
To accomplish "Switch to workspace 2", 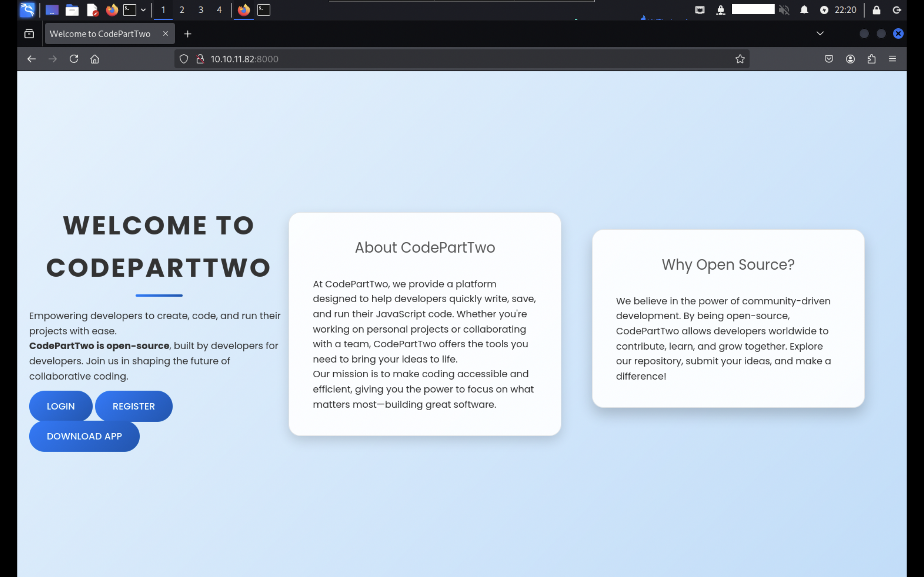I will tap(182, 10).
